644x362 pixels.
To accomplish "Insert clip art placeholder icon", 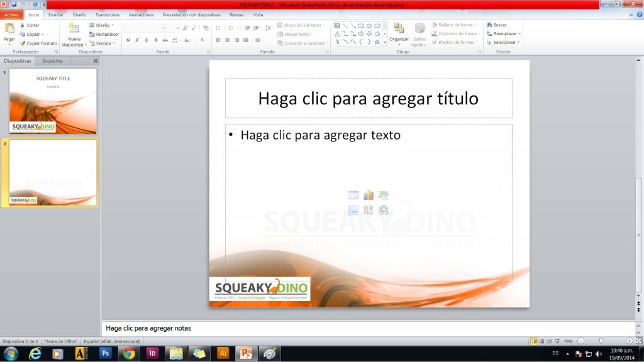I will pos(369,210).
